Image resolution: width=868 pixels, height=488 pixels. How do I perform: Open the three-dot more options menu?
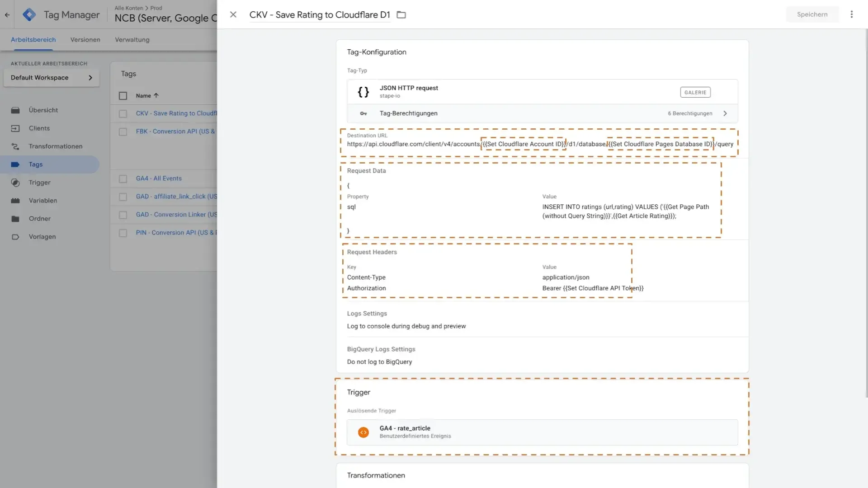[851, 14]
